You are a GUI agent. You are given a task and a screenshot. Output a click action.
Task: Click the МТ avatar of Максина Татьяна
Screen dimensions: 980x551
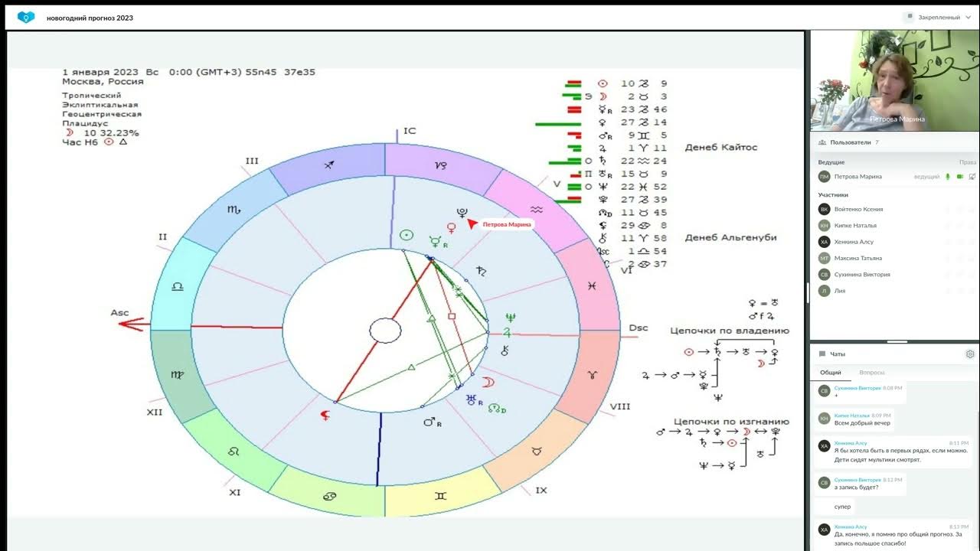(x=824, y=258)
